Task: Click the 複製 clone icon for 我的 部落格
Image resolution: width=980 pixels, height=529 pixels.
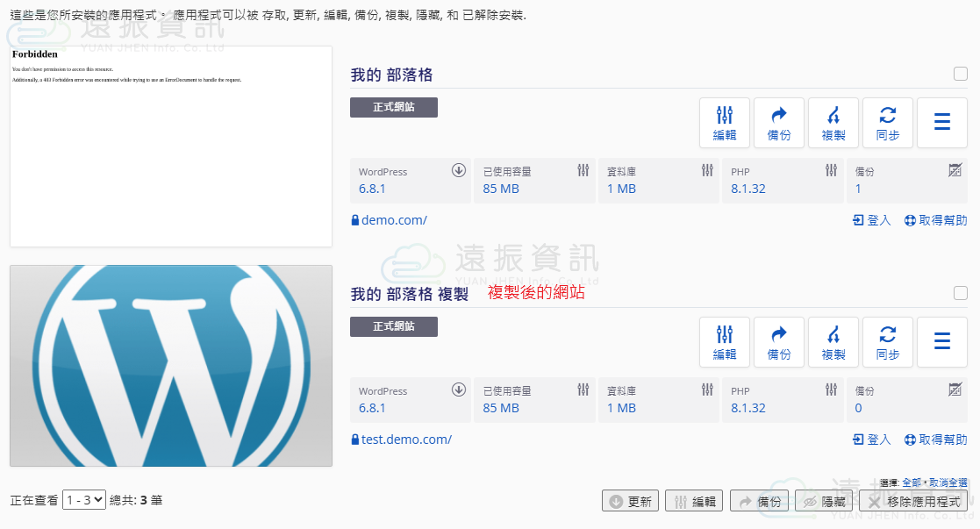Action: click(833, 123)
